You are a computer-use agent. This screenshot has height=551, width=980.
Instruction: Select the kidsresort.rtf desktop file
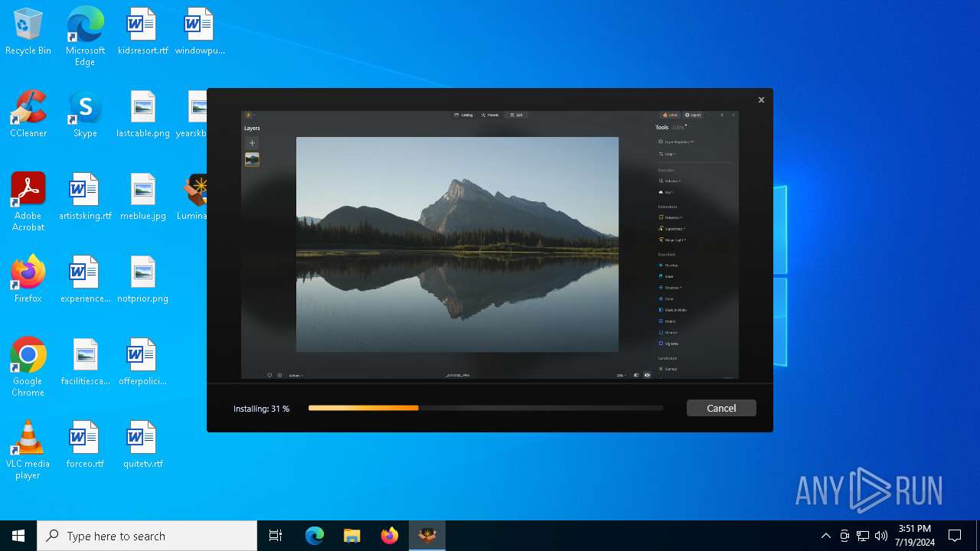pos(142,32)
